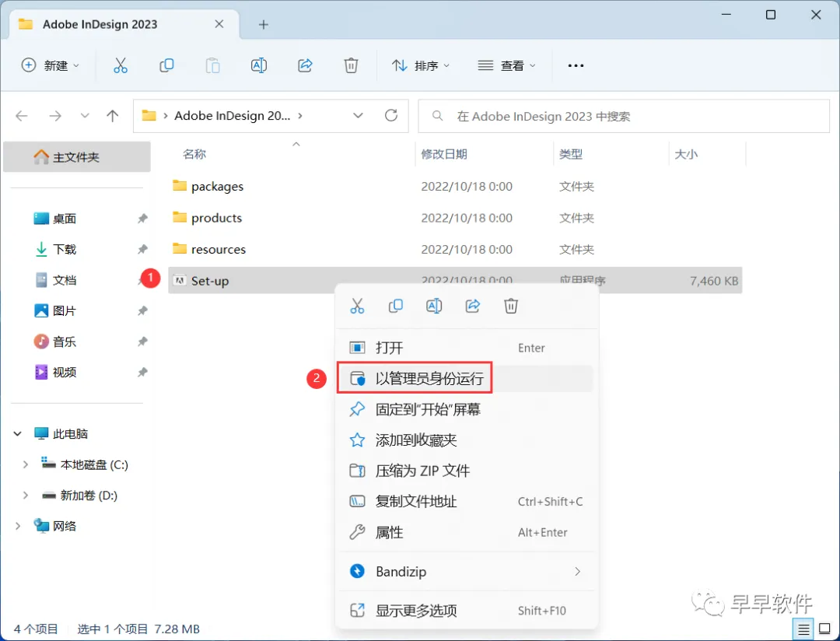
Task: Select the products folder
Action: (x=455, y=218)
